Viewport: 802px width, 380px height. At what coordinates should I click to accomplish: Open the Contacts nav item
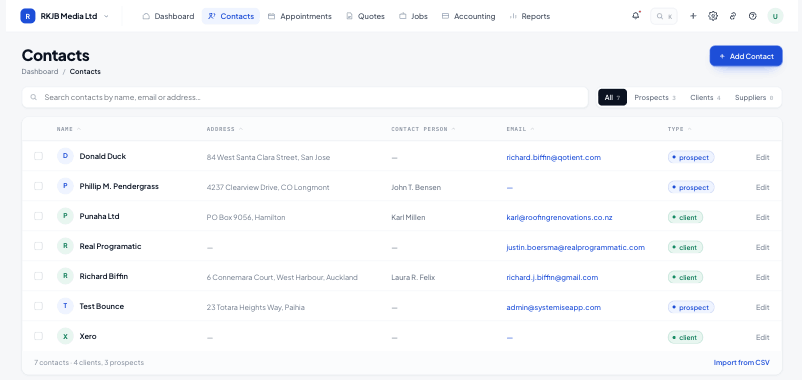click(x=231, y=16)
